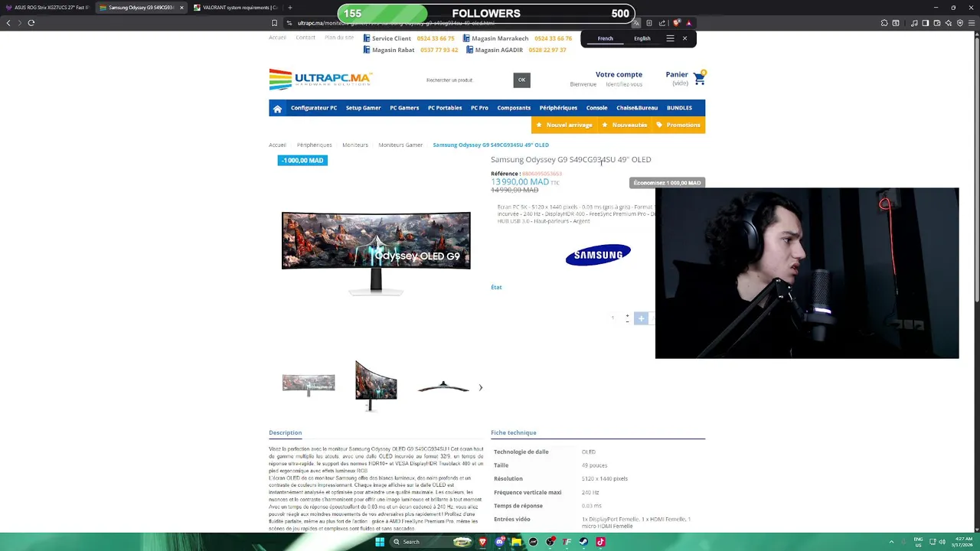Click the Brave Rewards triangle icon
This screenshot has width=980, height=551.
pos(688,23)
